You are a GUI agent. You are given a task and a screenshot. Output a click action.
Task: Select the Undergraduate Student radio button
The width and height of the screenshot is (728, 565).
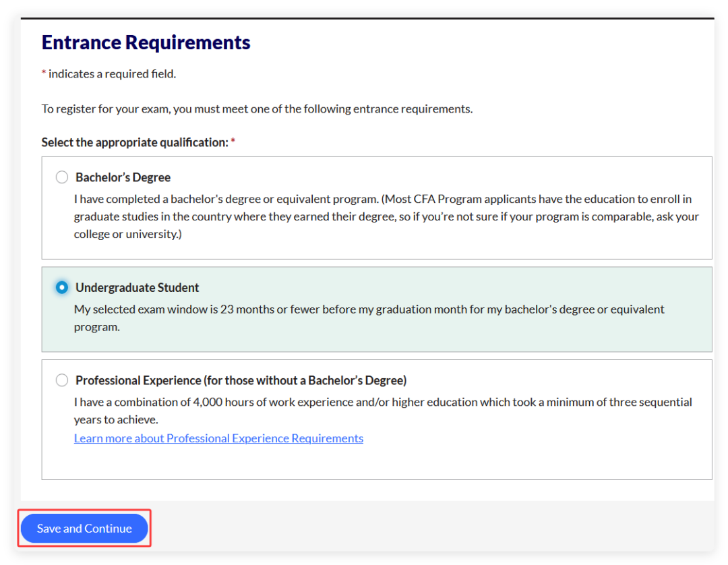(62, 287)
